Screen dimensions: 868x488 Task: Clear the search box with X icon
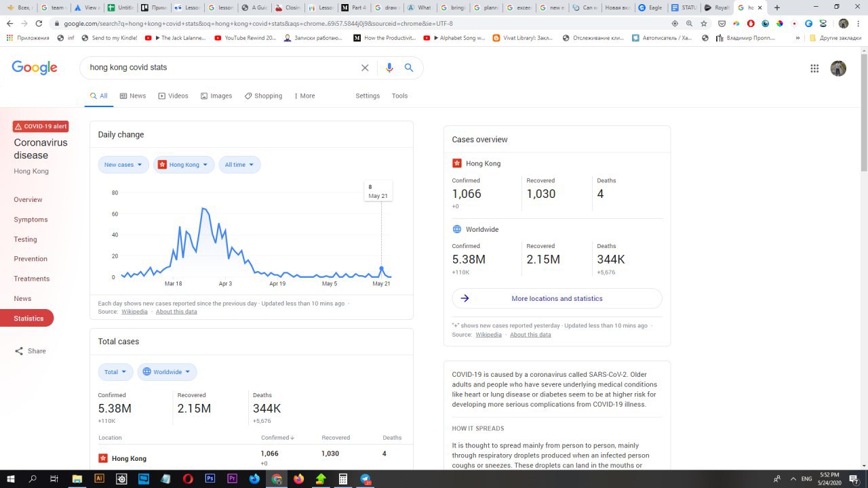pyautogui.click(x=365, y=68)
